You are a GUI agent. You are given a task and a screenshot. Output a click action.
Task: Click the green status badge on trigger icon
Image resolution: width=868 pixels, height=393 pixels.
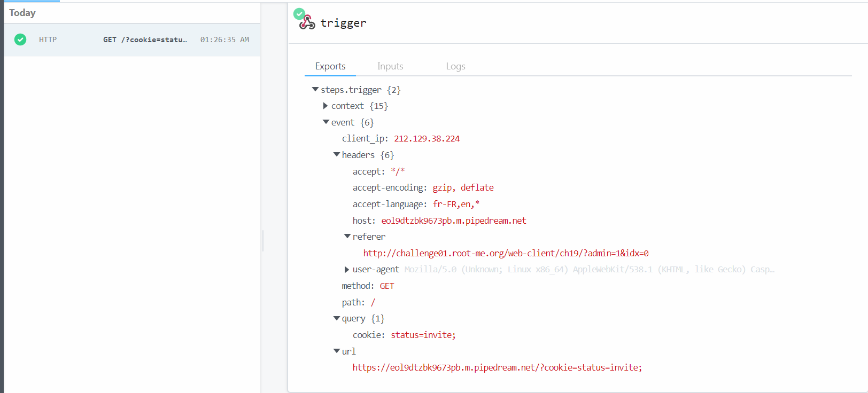[x=299, y=13]
